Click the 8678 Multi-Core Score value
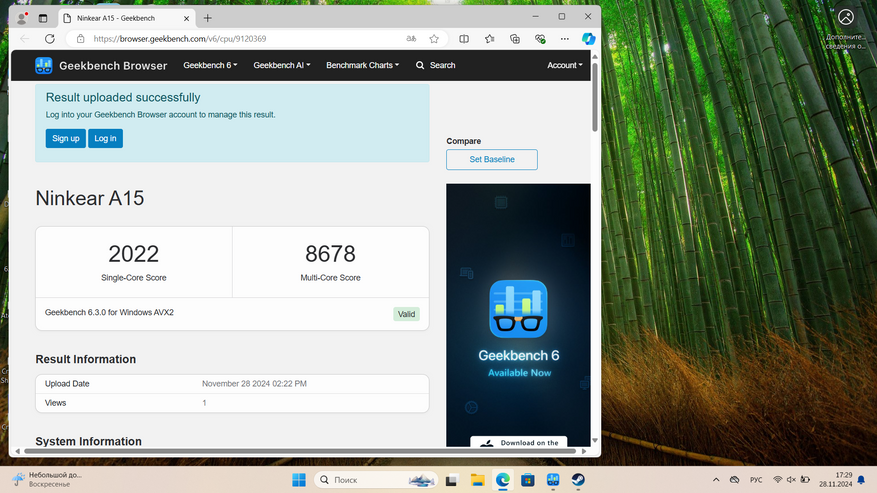The height and width of the screenshot is (493, 877). (330, 254)
